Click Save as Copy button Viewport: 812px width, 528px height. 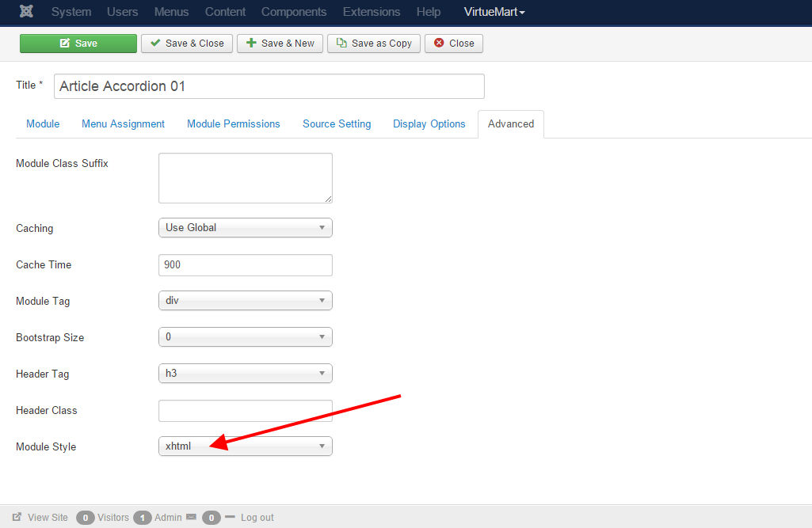click(x=374, y=44)
